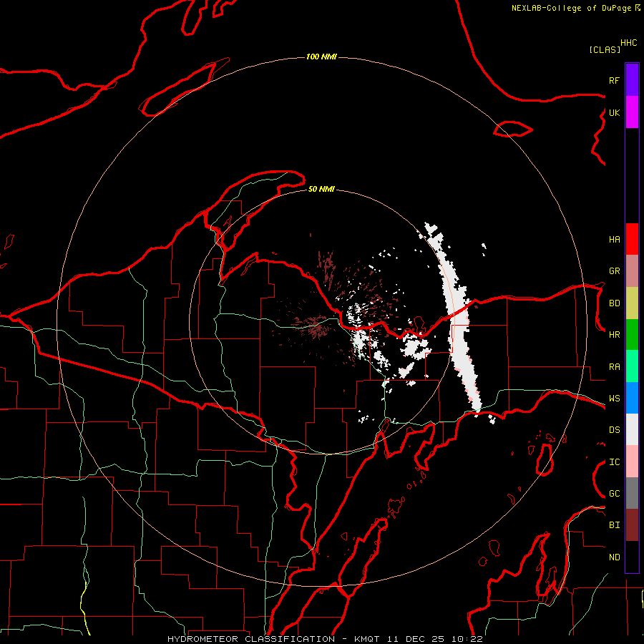Image resolution: width=644 pixels, height=644 pixels.
Task: Click the HR dark green legend swatch
Action: tap(632, 334)
